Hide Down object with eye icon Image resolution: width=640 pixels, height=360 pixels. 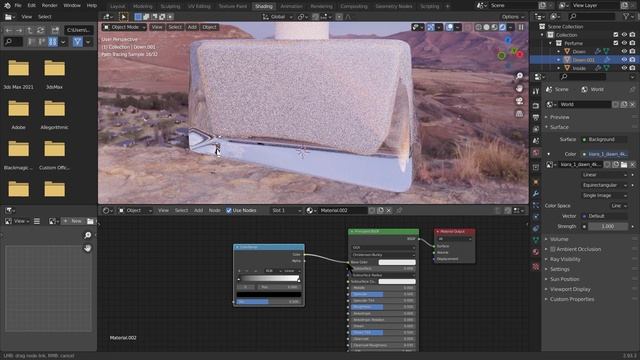[x=624, y=51]
